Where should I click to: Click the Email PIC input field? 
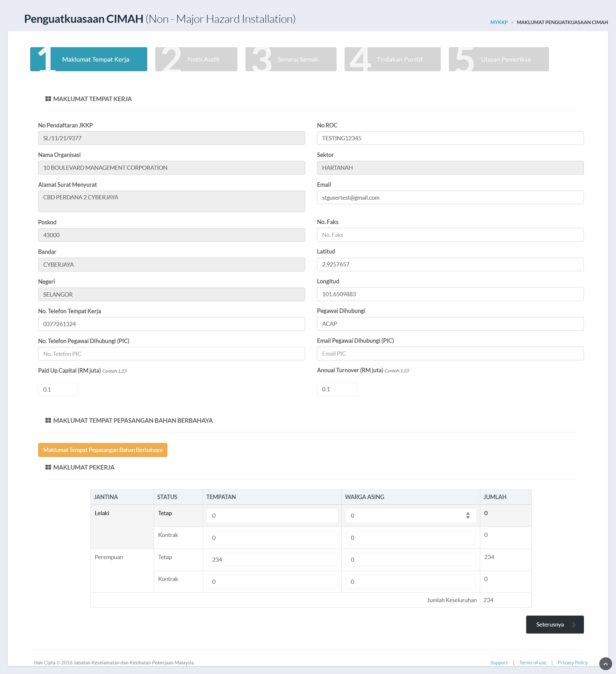tap(450, 353)
